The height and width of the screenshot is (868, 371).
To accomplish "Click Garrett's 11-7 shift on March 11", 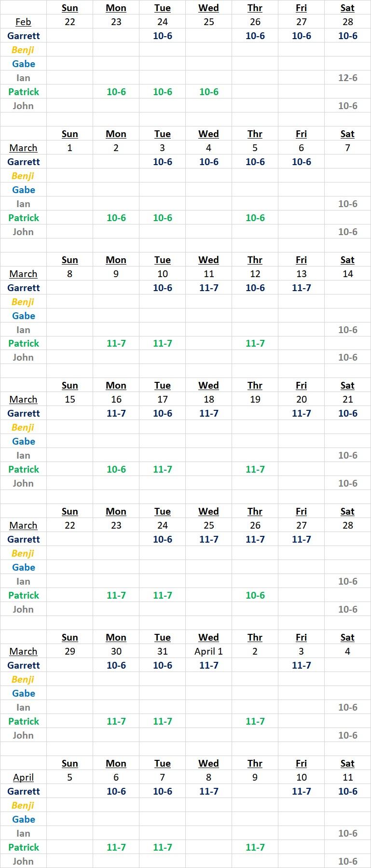I will coord(208,288).
